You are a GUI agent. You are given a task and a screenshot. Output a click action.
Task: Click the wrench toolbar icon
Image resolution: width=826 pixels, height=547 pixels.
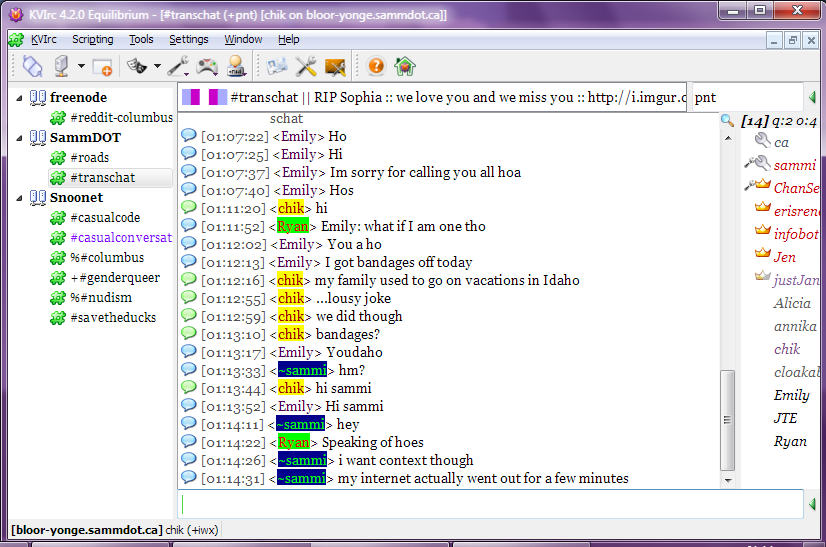point(178,66)
